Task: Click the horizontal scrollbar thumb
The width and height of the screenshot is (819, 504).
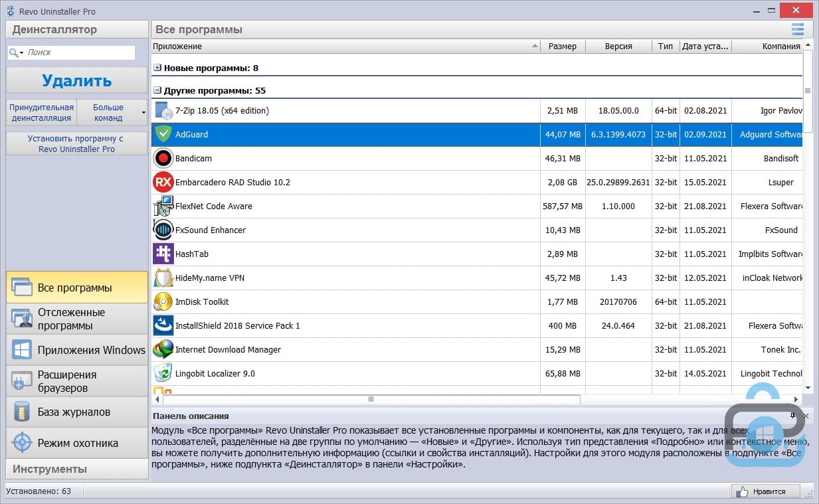Action: click(x=371, y=399)
